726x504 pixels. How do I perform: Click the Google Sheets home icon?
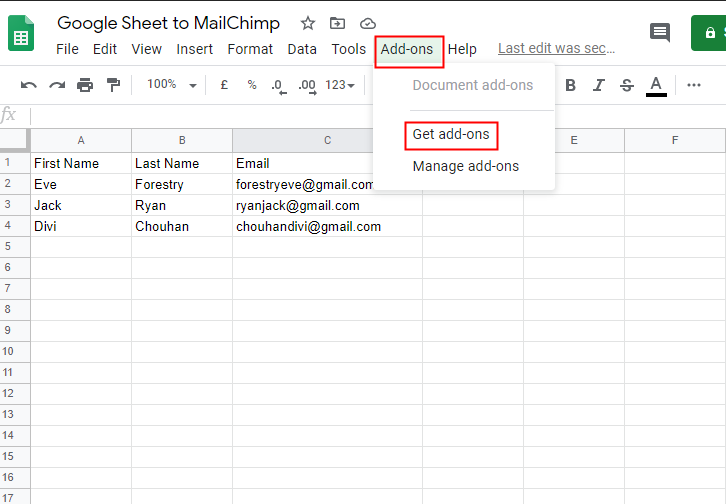pyautogui.click(x=21, y=33)
